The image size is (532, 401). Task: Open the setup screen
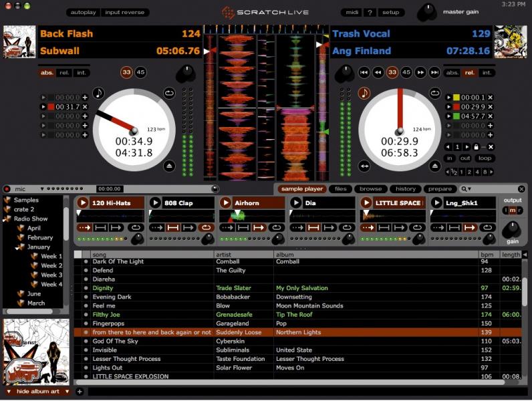[x=390, y=12]
